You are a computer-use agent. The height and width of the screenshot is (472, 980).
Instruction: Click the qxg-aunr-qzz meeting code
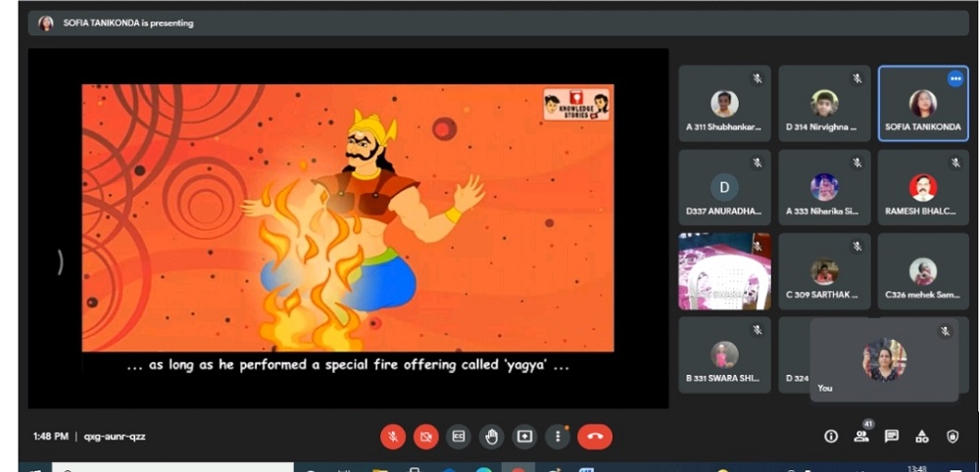coord(115,437)
